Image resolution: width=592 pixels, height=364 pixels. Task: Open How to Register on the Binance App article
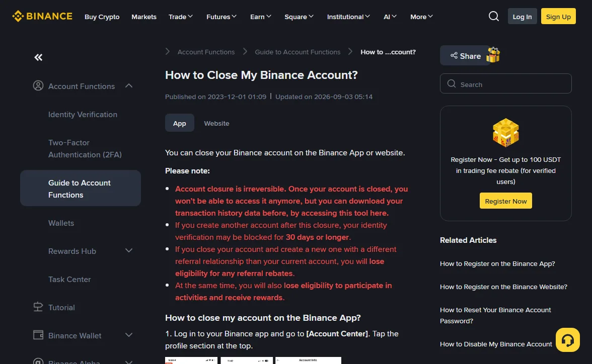coord(497,263)
